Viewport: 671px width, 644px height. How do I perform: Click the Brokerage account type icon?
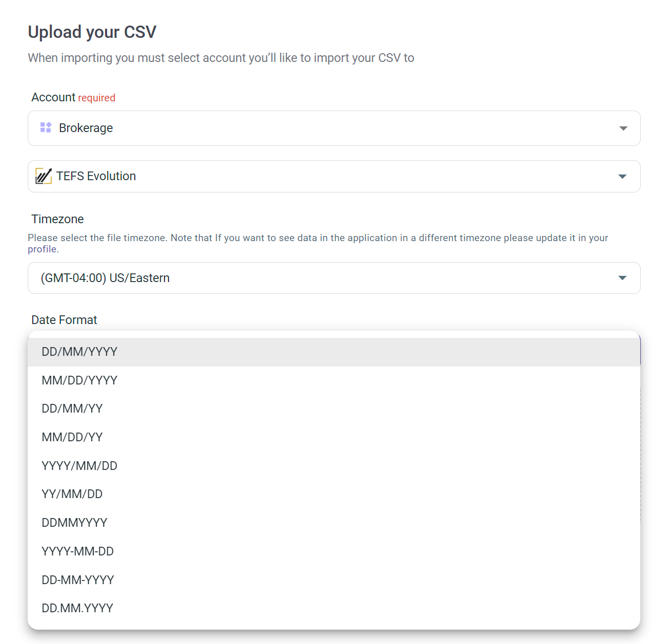[46, 127]
